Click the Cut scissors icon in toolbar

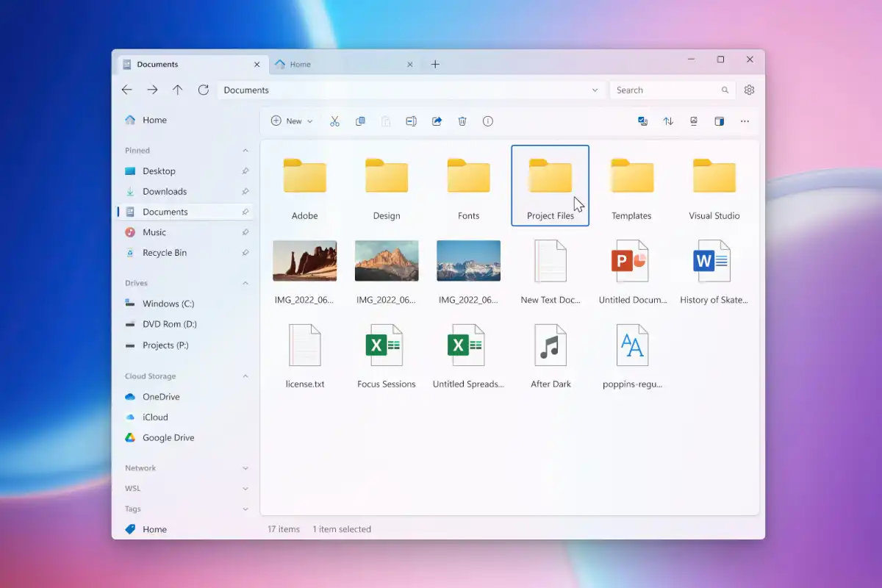pos(334,121)
